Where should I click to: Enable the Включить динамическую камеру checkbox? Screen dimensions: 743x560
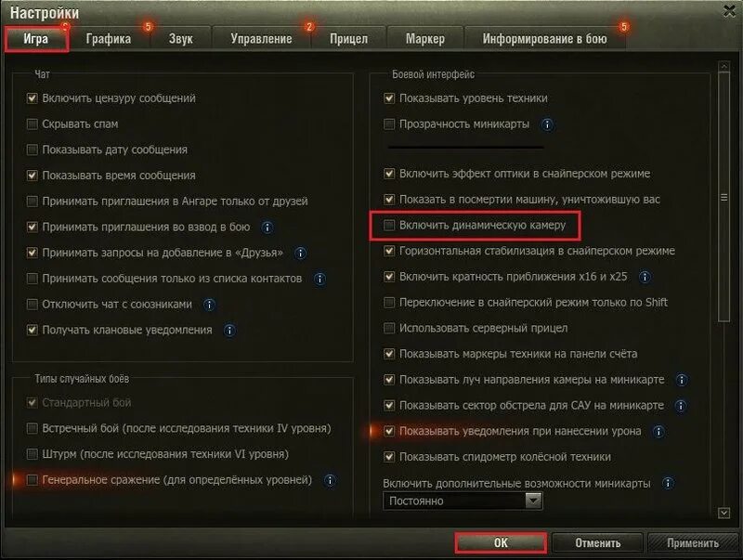[x=389, y=225]
